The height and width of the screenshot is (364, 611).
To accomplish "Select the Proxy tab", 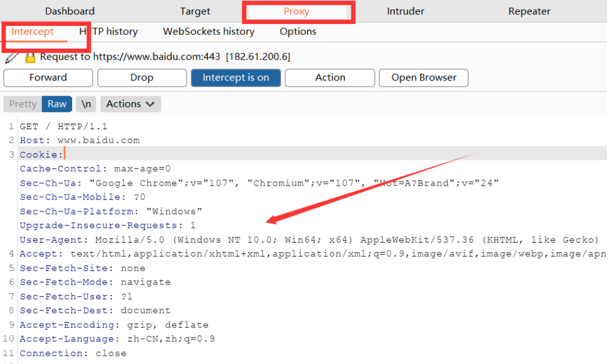I will pyautogui.click(x=297, y=11).
